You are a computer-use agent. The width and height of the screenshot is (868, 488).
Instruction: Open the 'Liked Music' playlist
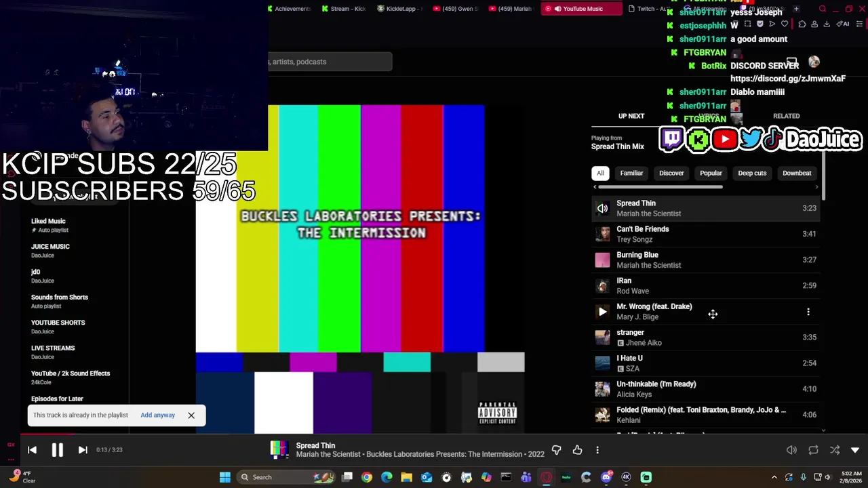[x=48, y=225]
